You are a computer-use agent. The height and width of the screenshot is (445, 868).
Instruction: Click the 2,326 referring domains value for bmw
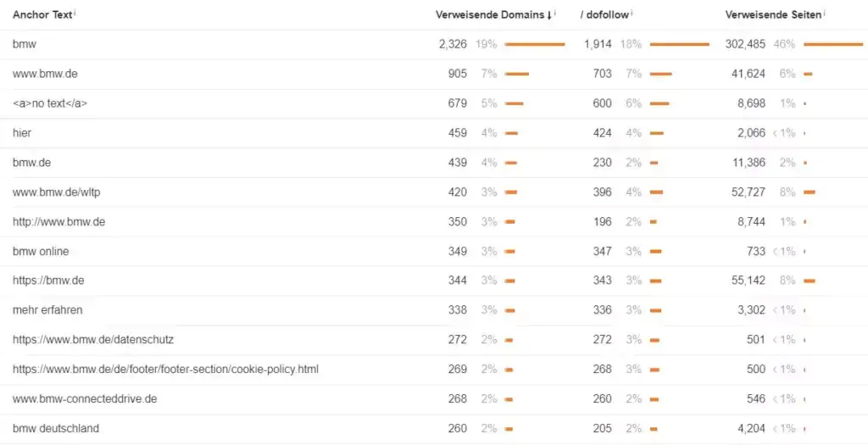[x=453, y=44]
